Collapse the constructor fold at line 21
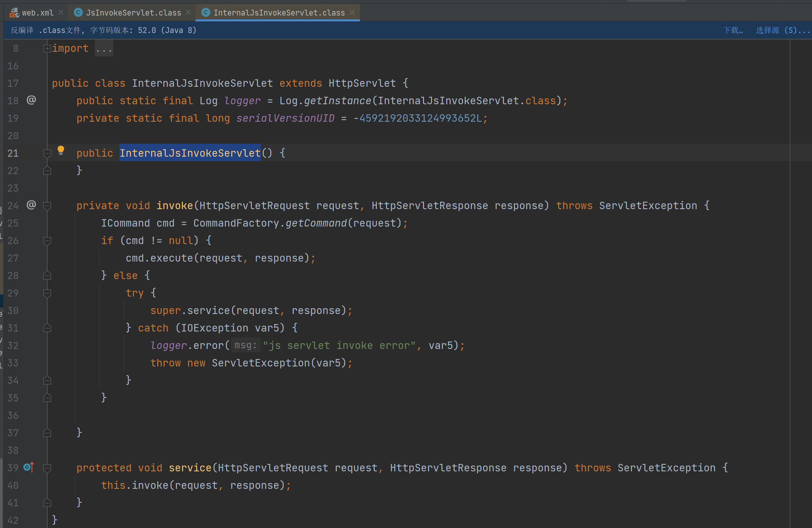Screen dimensions: 812x528 [x=47, y=153]
